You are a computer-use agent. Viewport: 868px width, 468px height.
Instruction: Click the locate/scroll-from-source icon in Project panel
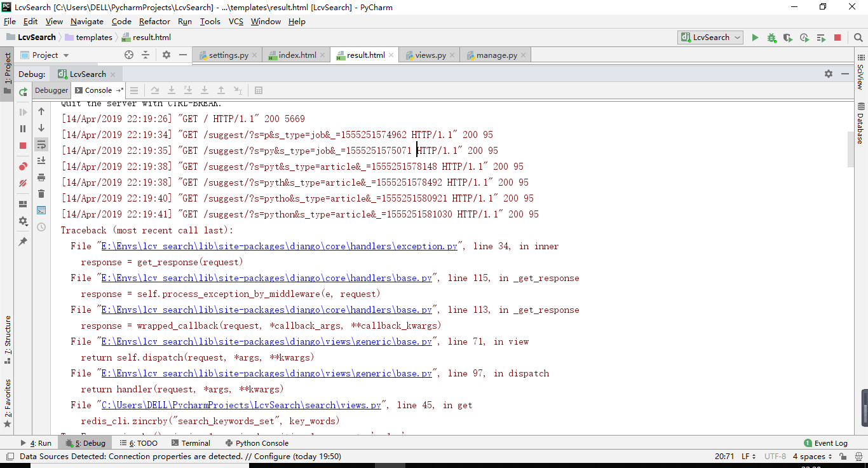(129, 55)
